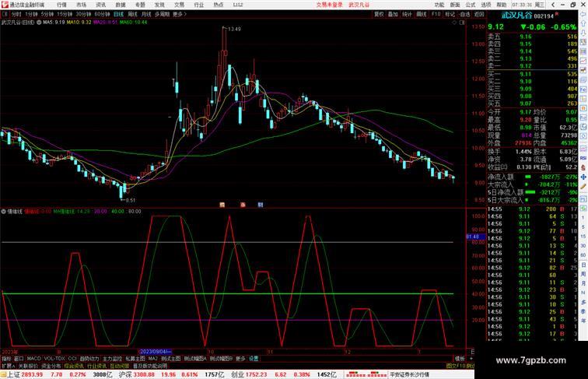Click the 统计 statistics button
The height and width of the screenshot is (379, 588).
tap(407, 14)
